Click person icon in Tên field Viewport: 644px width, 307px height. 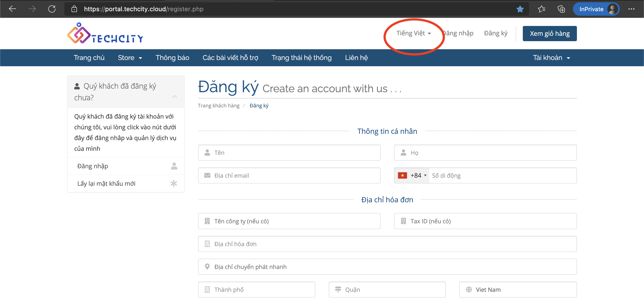coord(207,152)
